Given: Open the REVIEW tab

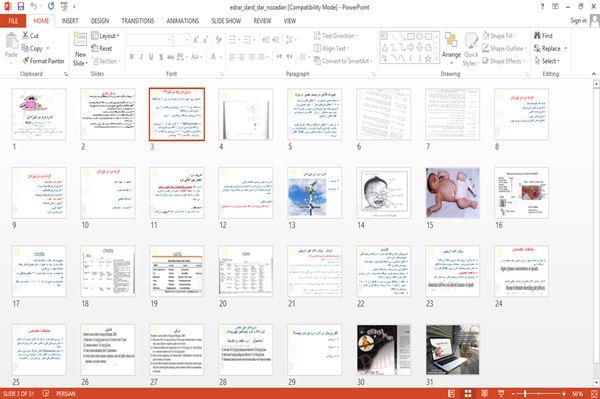Looking at the screenshot, I should [x=262, y=21].
